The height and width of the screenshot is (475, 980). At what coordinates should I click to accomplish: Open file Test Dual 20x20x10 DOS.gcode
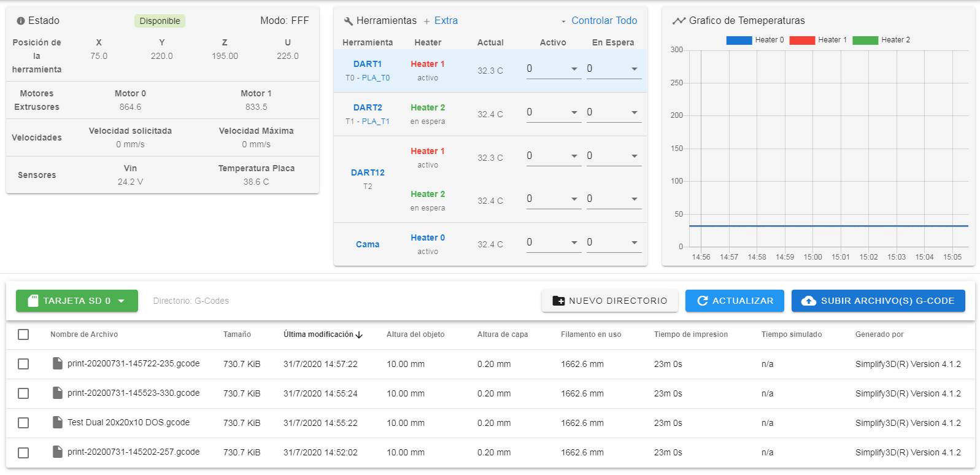click(128, 422)
